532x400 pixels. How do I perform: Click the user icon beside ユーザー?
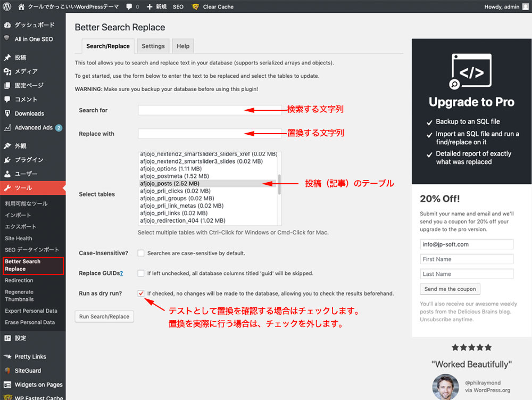coord(7,174)
